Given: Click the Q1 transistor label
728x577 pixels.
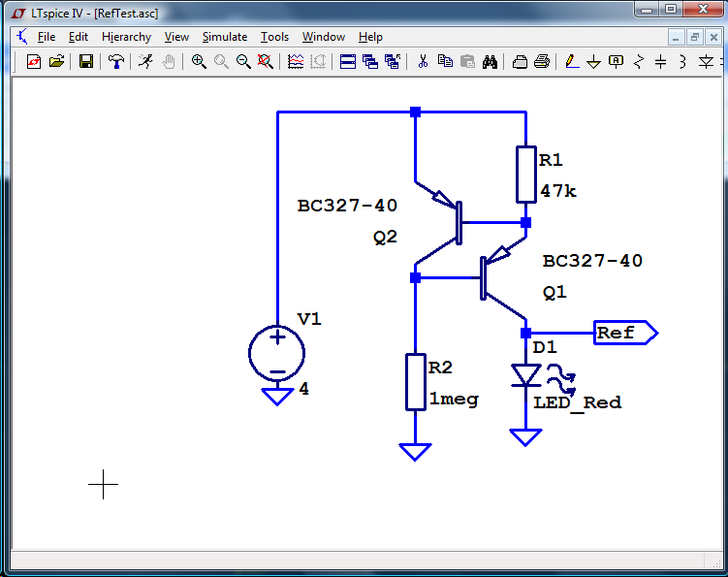Looking at the screenshot, I should [x=554, y=293].
